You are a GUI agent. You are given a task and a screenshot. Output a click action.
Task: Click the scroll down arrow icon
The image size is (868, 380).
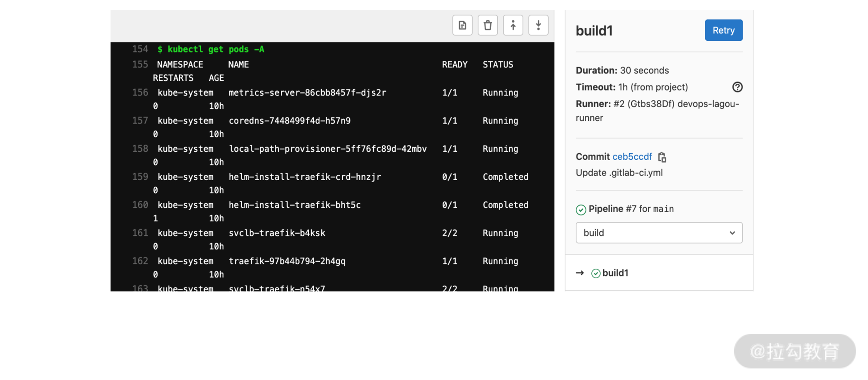pyautogui.click(x=537, y=25)
